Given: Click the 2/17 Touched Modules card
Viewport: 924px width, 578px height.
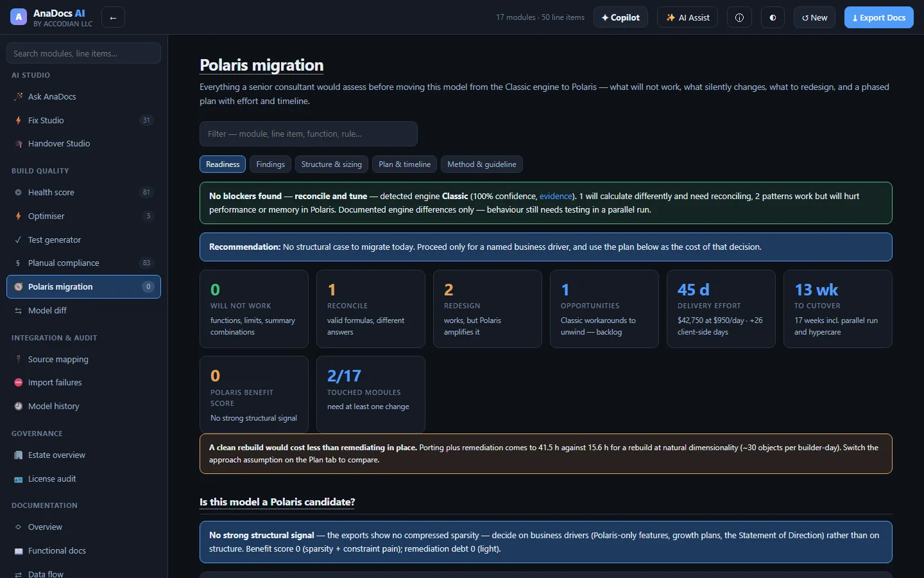Looking at the screenshot, I should point(371,394).
